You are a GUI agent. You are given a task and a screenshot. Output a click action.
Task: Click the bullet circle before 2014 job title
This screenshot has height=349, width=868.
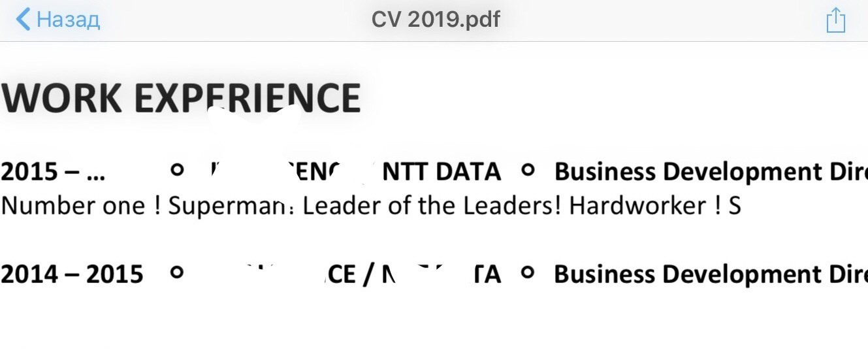click(x=528, y=273)
